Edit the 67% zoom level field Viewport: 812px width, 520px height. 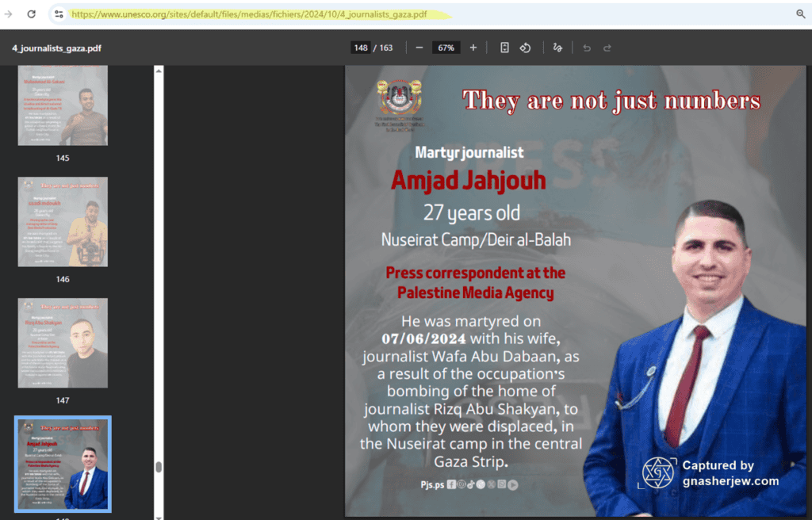coord(446,47)
